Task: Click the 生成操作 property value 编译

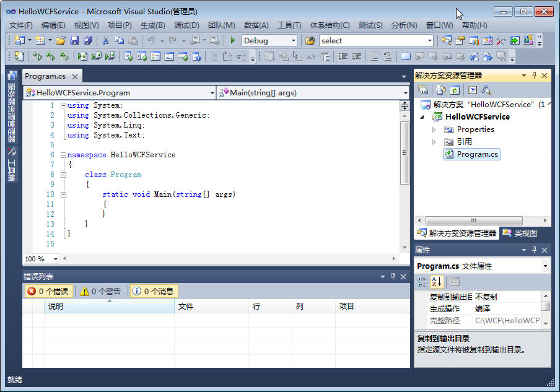Action: point(507,309)
